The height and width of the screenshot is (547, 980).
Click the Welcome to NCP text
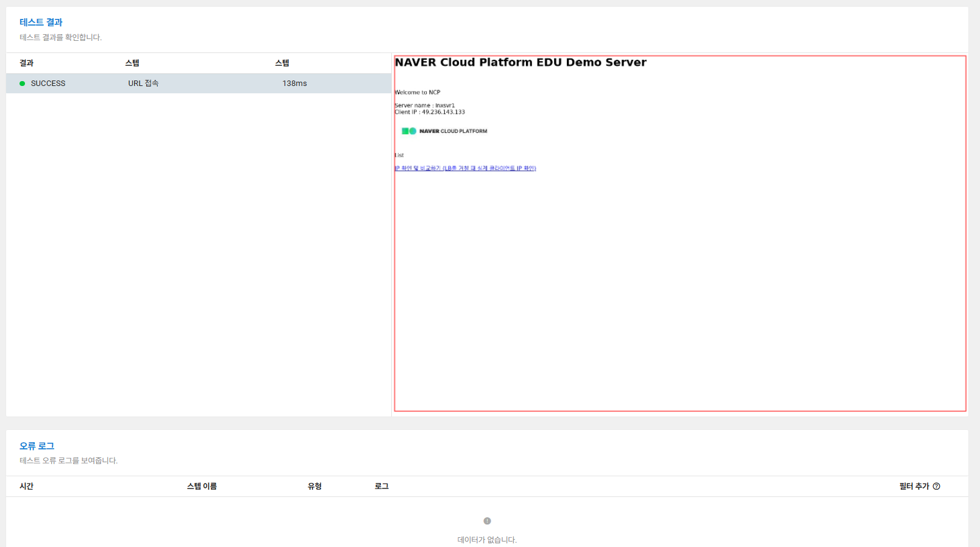417,93
